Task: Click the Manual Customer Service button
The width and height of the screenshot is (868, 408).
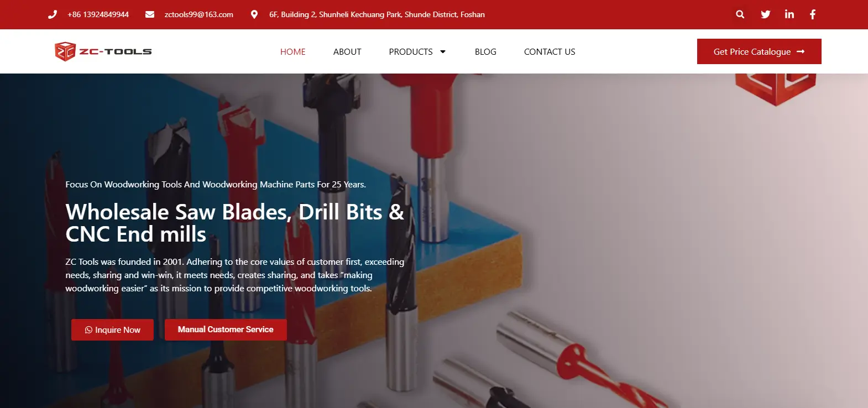Action: (226, 329)
